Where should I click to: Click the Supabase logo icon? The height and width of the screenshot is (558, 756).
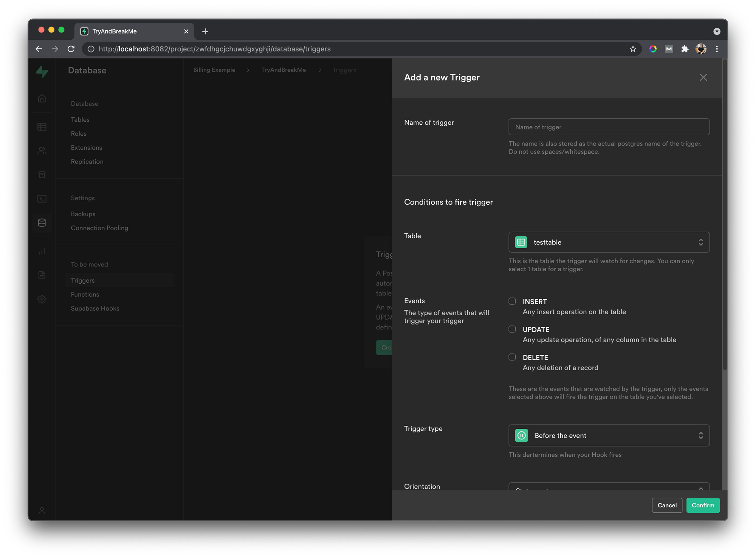[42, 71]
